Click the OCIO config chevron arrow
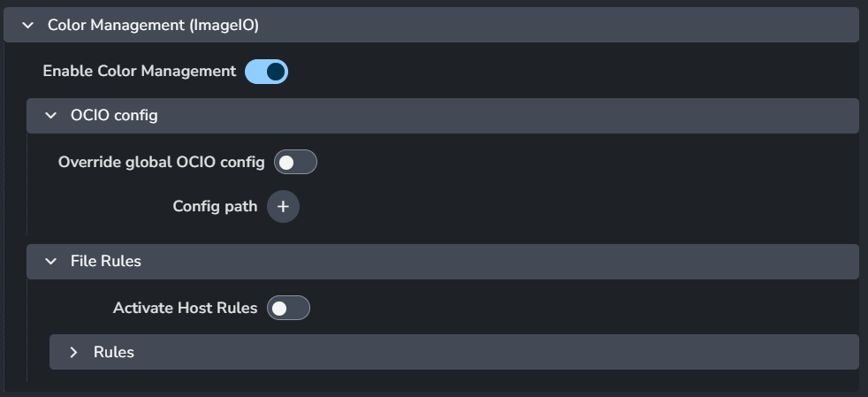The width and height of the screenshot is (868, 397). [51, 116]
